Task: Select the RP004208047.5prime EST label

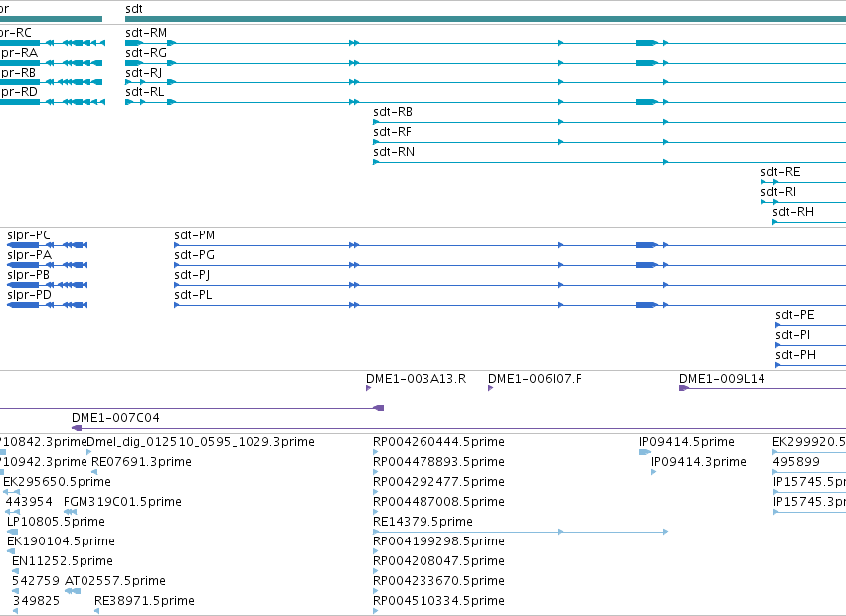Action: coord(438,562)
